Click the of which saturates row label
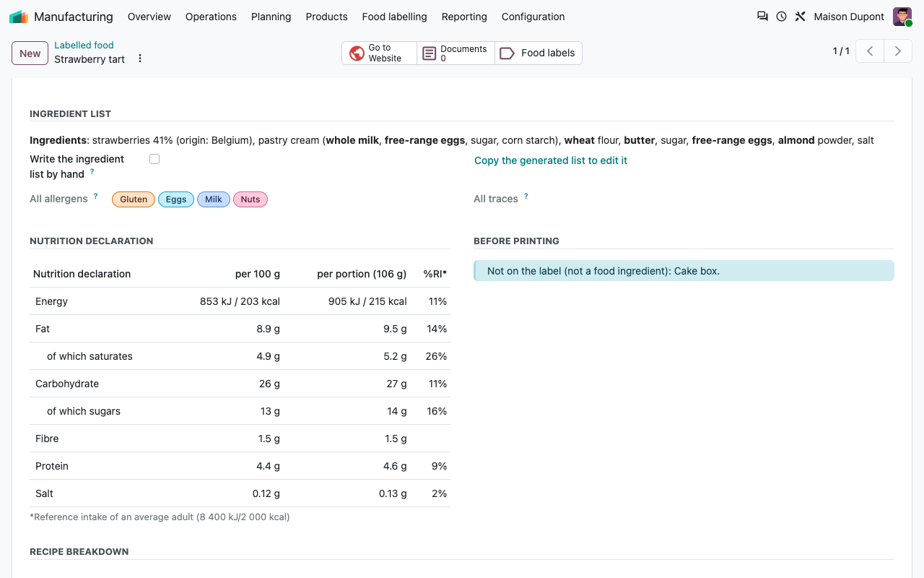Image resolution: width=924 pixels, height=578 pixels. [x=90, y=356]
